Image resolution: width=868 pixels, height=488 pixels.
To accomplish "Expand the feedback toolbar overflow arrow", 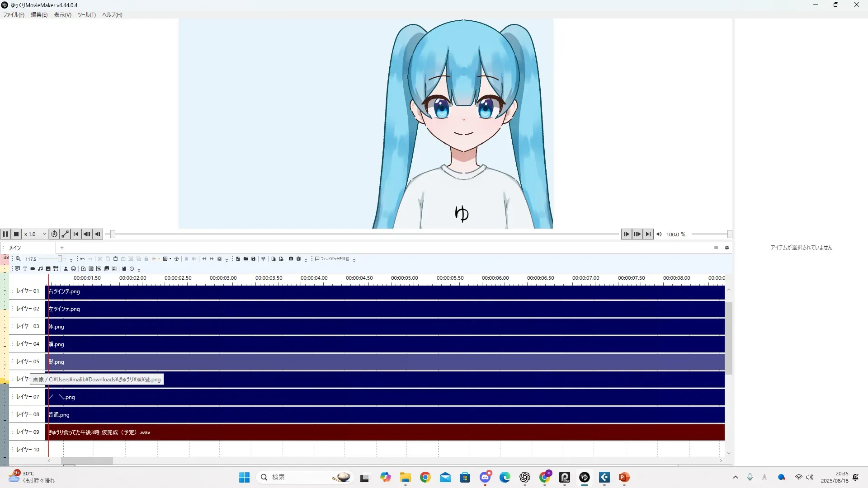I will coord(354,260).
